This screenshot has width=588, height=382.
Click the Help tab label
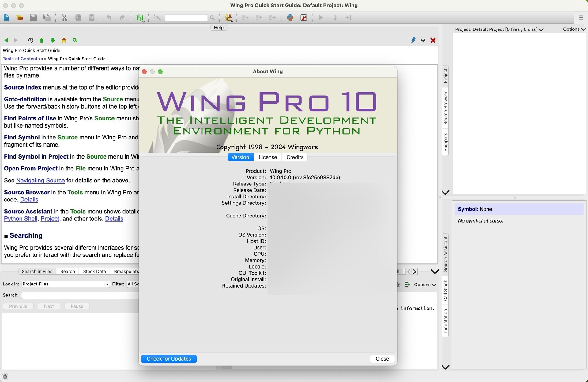point(219,28)
